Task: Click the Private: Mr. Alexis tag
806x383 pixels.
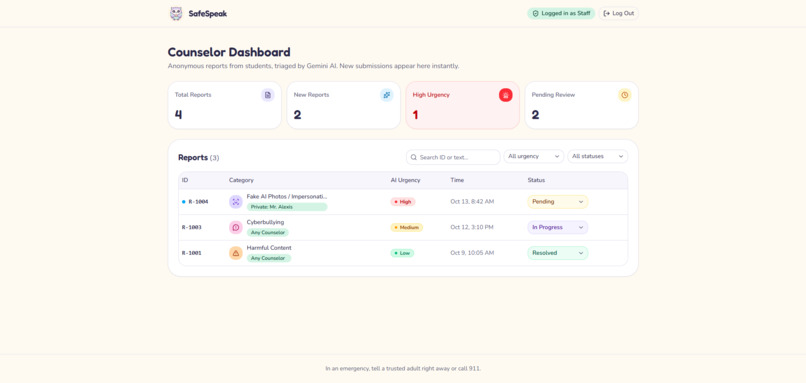Action: [x=287, y=207]
